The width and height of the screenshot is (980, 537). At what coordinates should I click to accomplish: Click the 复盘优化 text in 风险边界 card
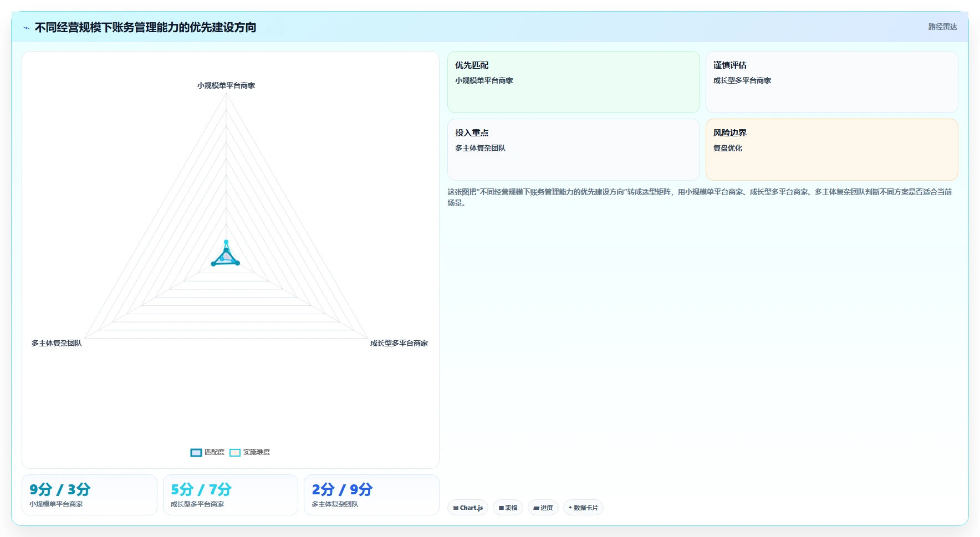[727, 148]
